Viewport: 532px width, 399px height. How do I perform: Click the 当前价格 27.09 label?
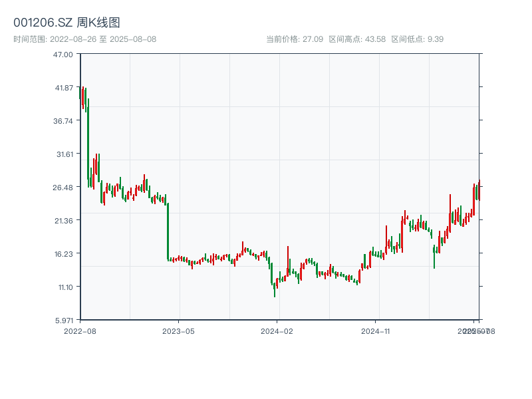click(x=295, y=39)
